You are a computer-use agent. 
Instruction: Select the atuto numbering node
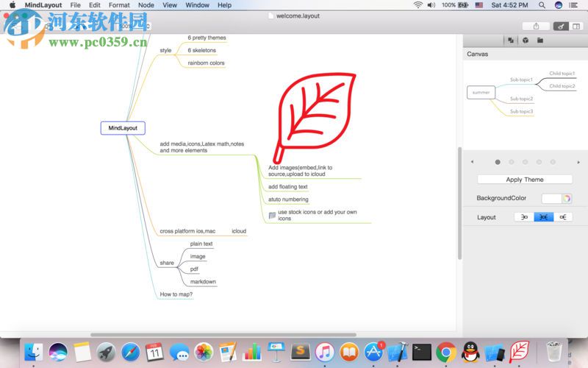[x=288, y=199]
